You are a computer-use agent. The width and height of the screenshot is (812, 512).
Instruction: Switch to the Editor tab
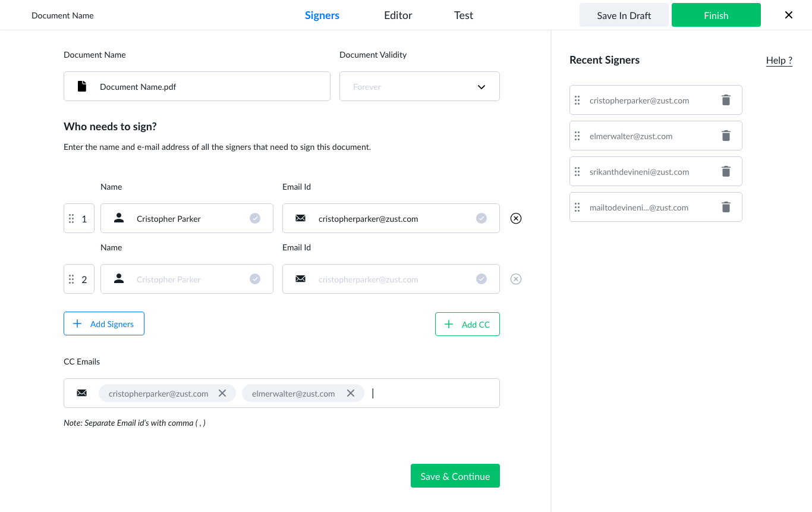(398, 15)
